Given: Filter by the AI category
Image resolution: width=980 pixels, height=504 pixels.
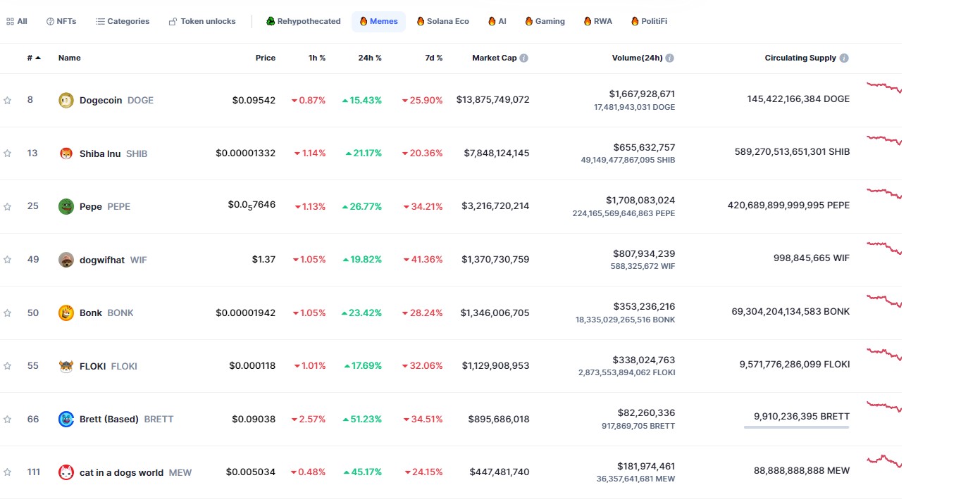Looking at the screenshot, I should click(x=497, y=22).
